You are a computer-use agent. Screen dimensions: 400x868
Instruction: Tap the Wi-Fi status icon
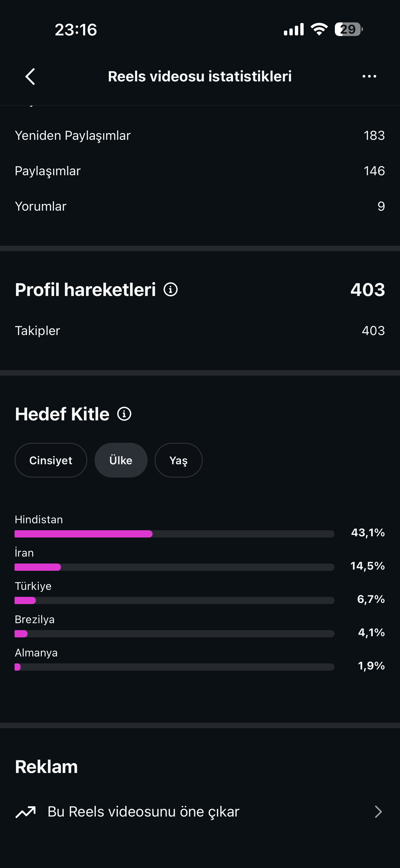[x=319, y=29]
